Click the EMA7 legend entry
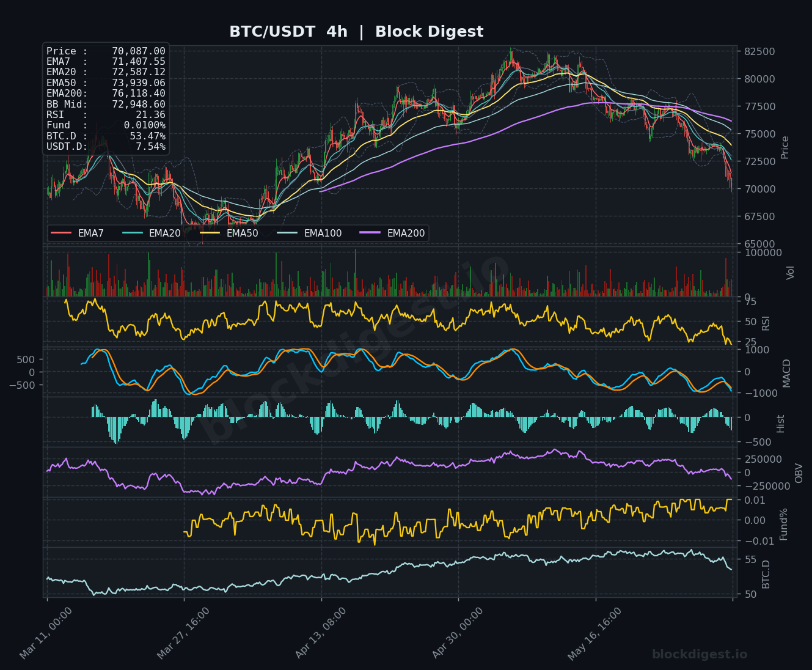This screenshot has height=670, width=812. pyautogui.click(x=78, y=233)
